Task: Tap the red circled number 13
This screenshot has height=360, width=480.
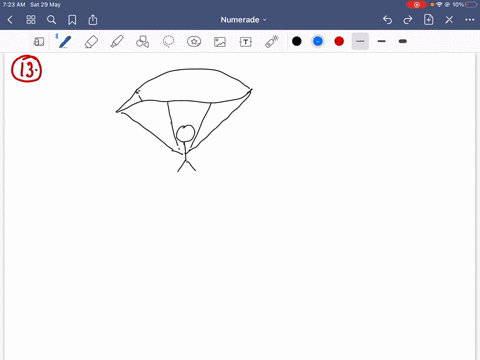Action: click(x=27, y=69)
